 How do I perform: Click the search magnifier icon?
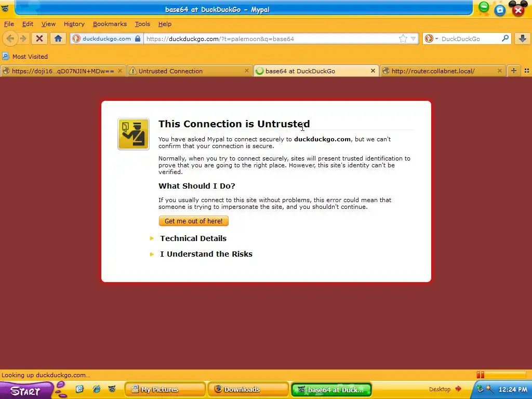(505, 38)
